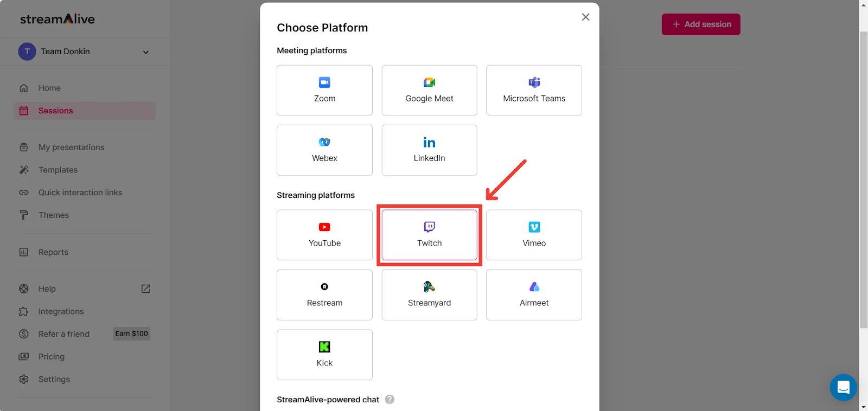Choose the Google Meet platform card
The width and height of the screenshot is (868, 411).
pos(429,90)
